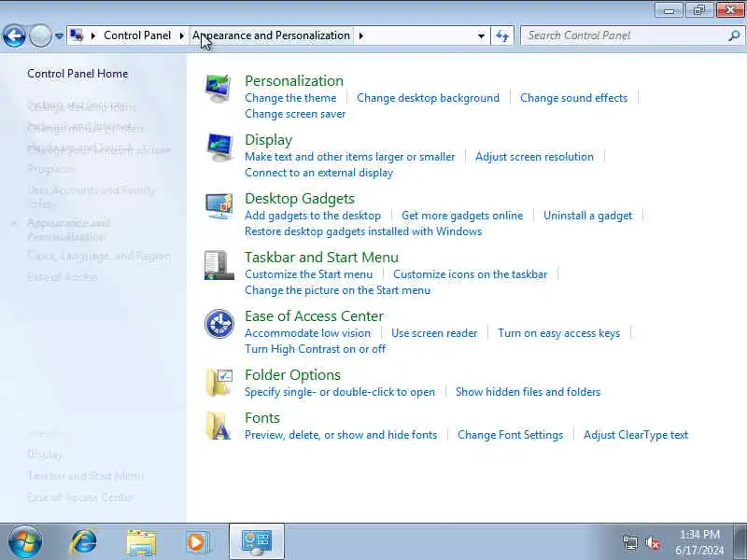747x560 pixels.
Task: Click Accommodate low vision
Action: (307, 333)
